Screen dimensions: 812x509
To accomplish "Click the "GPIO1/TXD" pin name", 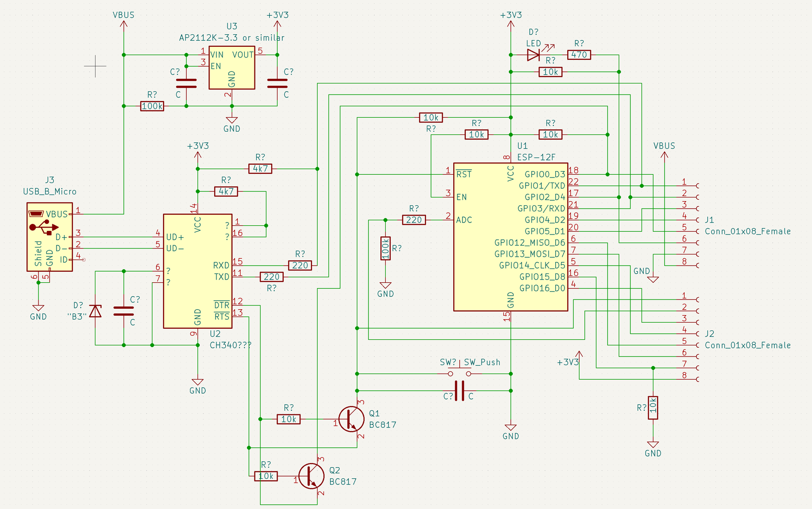I will [x=542, y=185].
